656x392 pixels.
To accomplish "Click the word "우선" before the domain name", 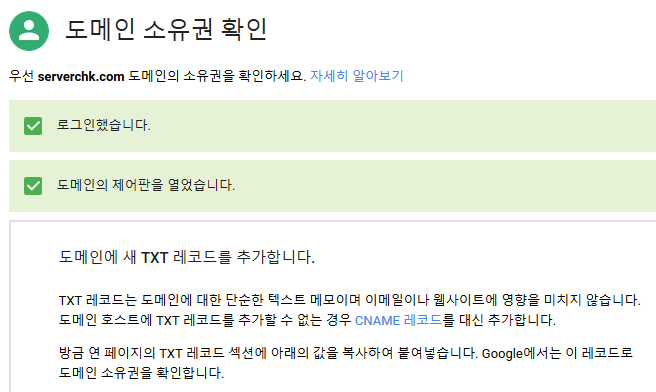I will click(21, 76).
